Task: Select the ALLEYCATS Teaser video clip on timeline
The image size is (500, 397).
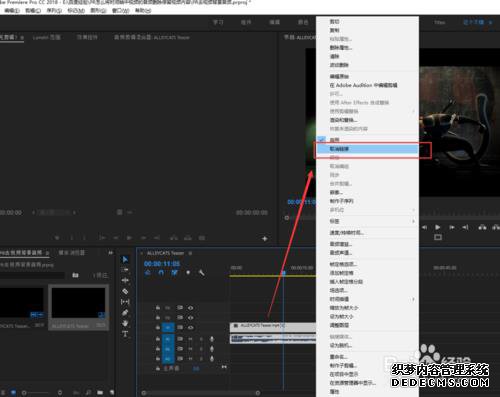Action: (273, 326)
